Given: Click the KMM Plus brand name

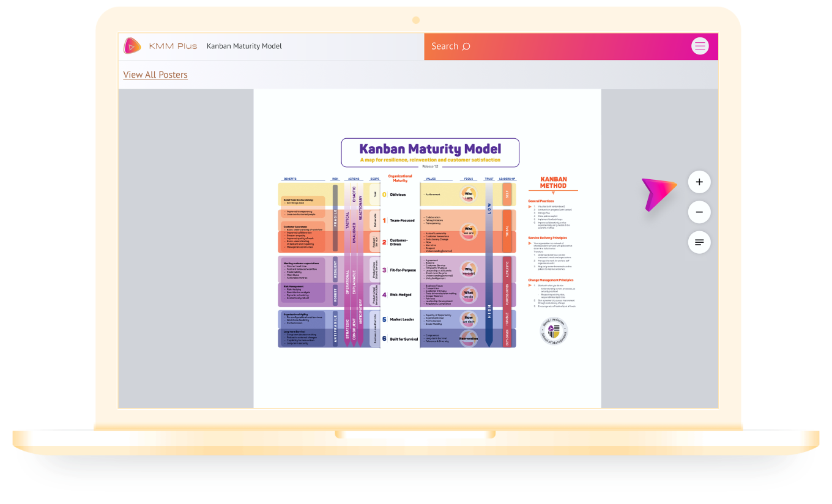Looking at the screenshot, I should [x=173, y=46].
